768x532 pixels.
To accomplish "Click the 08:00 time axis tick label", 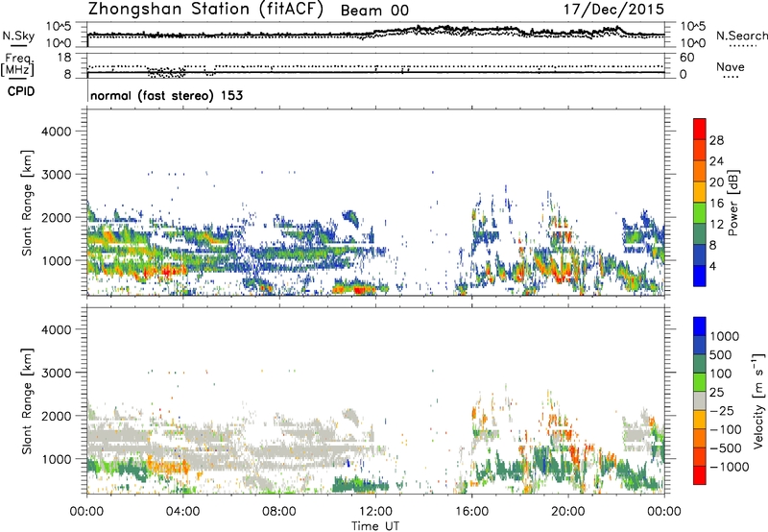I will pos(279,512).
